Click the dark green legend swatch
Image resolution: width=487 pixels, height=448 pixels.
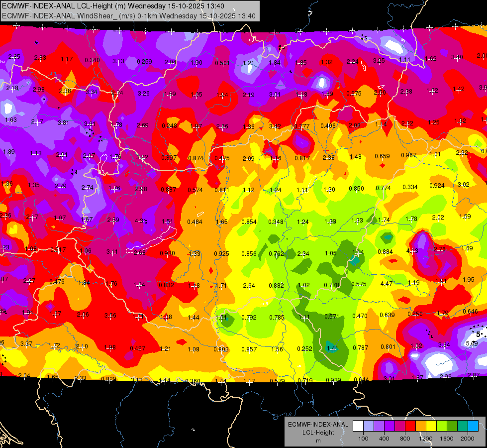(452, 426)
